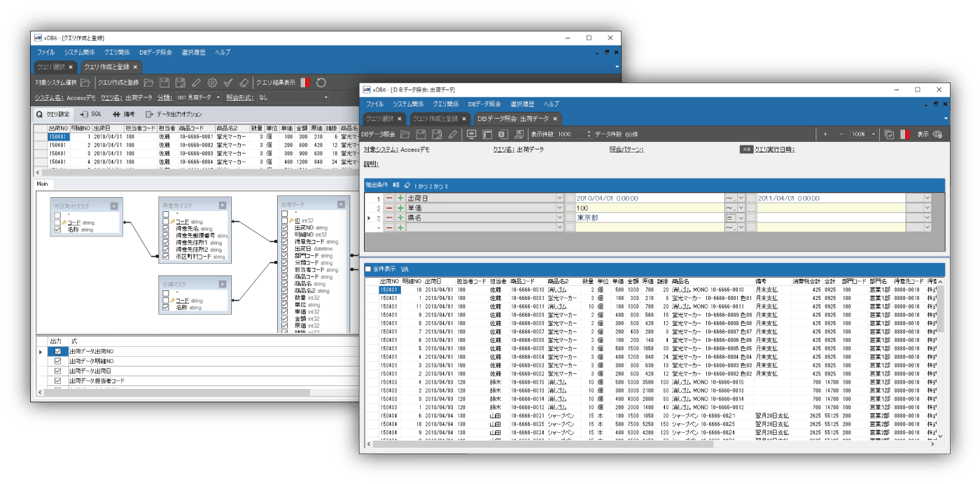
Task: Toggle output checkbox for 出荷データ出荷日 row
Action: click(x=58, y=371)
